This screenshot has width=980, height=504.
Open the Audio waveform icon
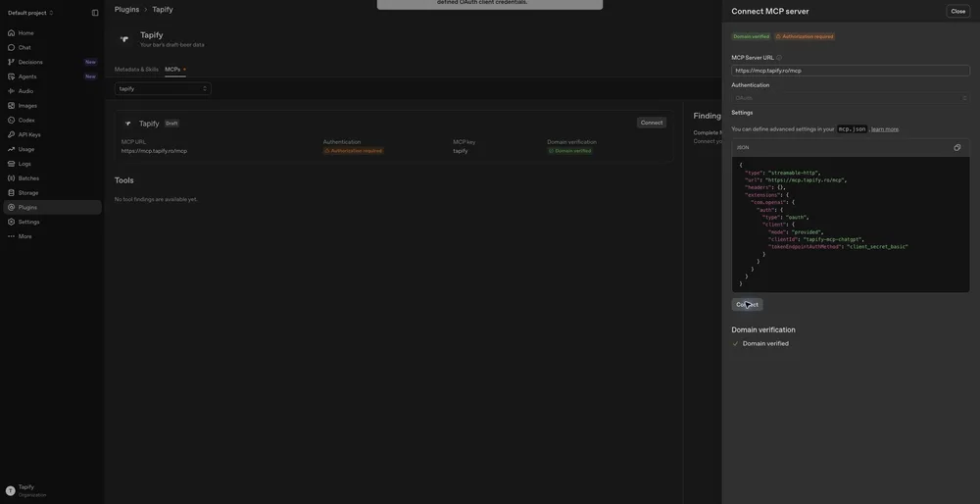(x=11, y=91)
